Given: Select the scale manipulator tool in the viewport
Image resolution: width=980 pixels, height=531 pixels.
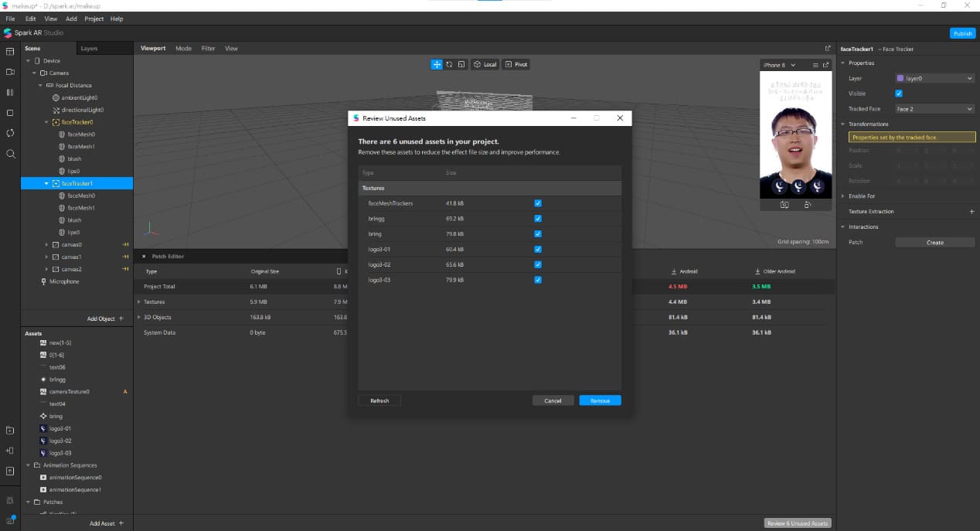Looking at the screenshot, I should pyautogui.click(x=461, y=64).
